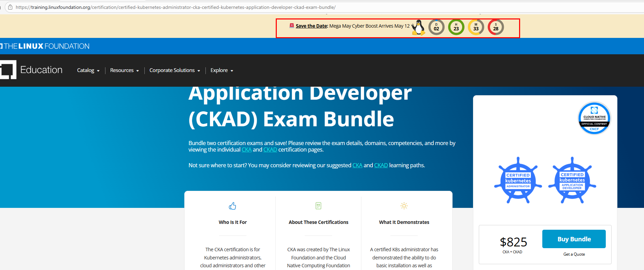Viewport: 644px width, 270px height.
Task: Select the What It Demonstrates tab heading
Action: point(404,222)
